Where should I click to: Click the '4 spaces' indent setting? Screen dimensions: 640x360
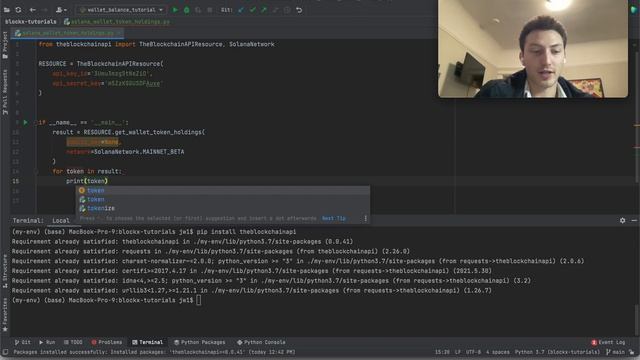tap(498, 352)
